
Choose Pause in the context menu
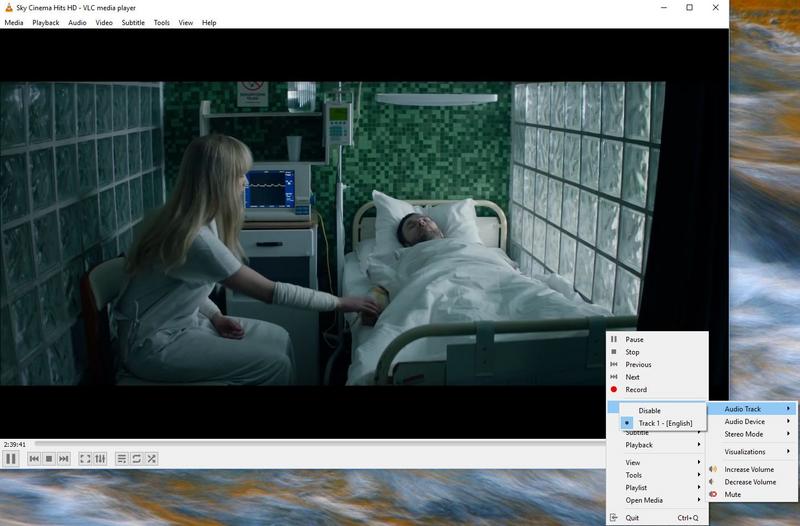(x=657, y=339)
